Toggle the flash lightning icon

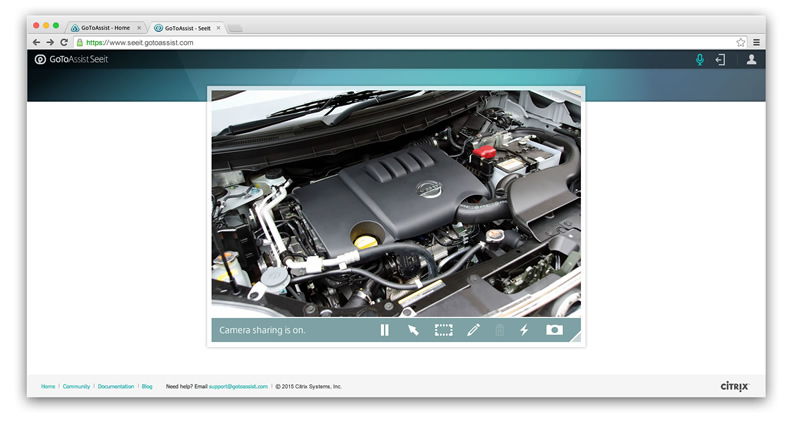click(x=524, y=330)
